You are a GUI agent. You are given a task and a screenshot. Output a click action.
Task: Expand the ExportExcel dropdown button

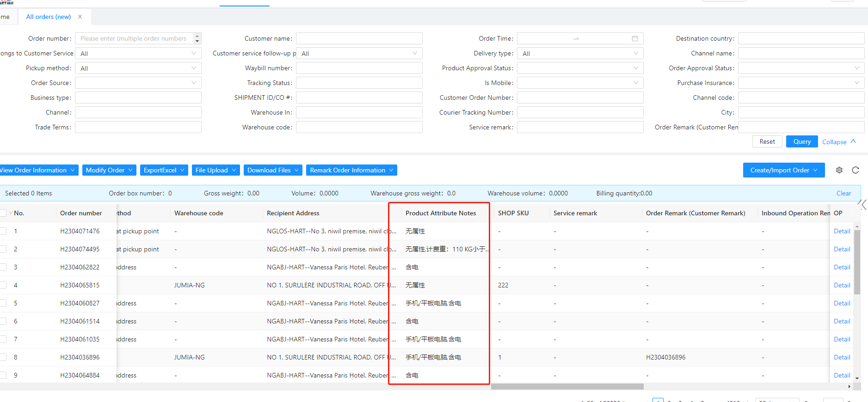pos(164,170)
